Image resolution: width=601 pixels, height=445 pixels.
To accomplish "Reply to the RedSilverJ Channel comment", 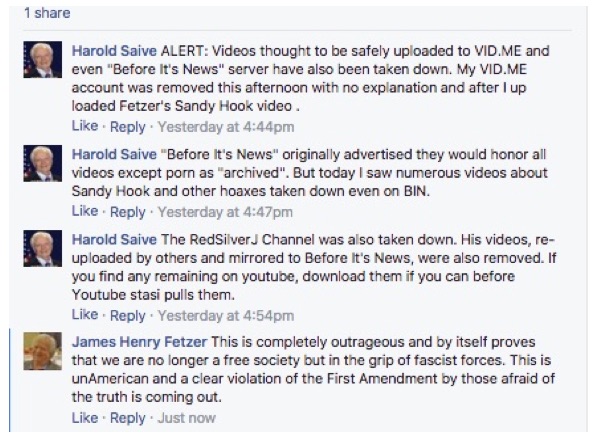I will pos(128,315).
